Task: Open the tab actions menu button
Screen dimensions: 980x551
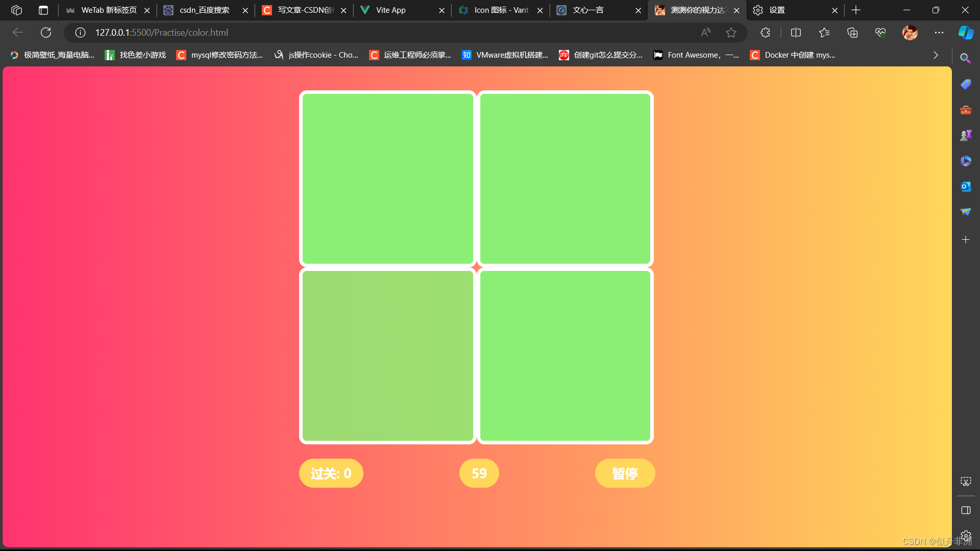Action: pos(43,10)
